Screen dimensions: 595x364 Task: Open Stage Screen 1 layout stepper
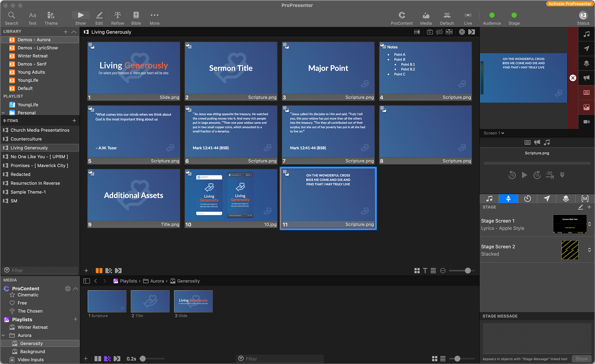(x=589, y=224)
